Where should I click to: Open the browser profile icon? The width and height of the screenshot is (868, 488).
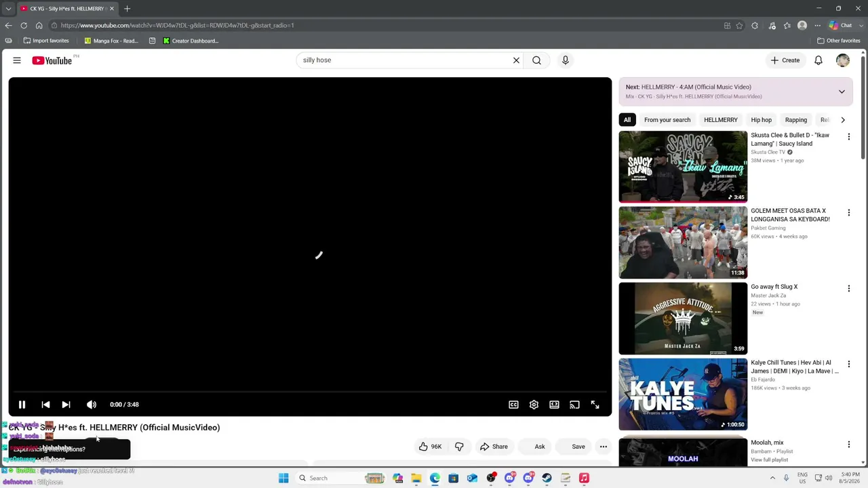[x=802, y=26]
